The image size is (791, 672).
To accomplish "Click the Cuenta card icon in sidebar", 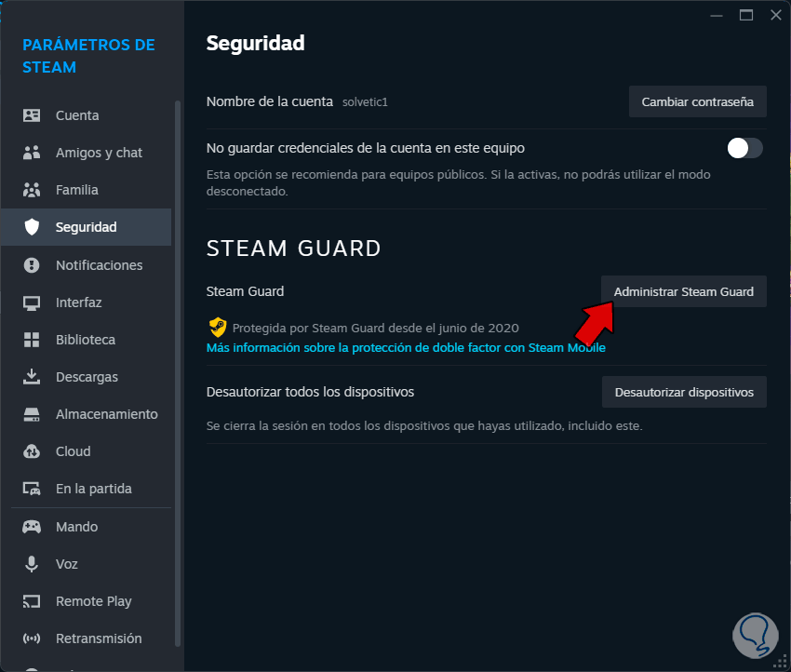I will tap(32, 115).
